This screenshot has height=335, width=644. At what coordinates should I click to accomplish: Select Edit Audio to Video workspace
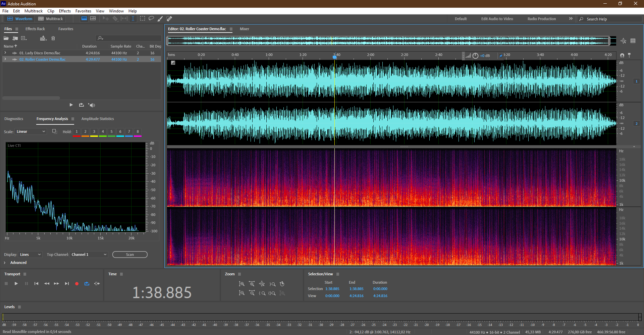[497, 19]
